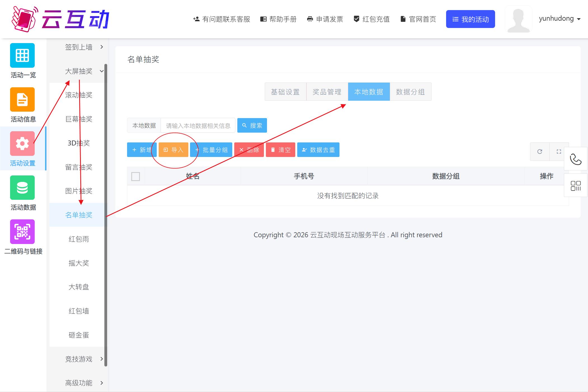This screenshot has height=392, width=588.
Task: Switch to the 奖品管理 tab
Action: [327, 92]
